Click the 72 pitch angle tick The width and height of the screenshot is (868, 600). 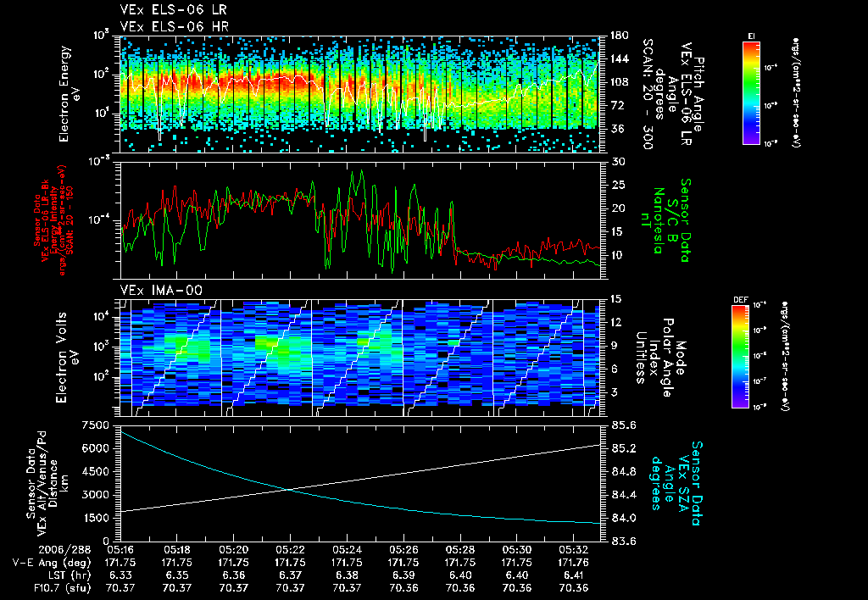(617, 105)
